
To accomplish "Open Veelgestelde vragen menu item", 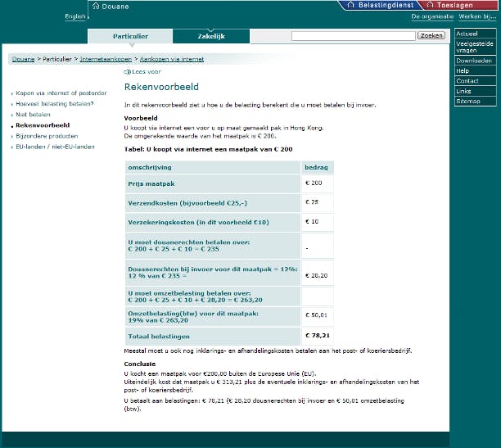I will (x=475, y=47).
